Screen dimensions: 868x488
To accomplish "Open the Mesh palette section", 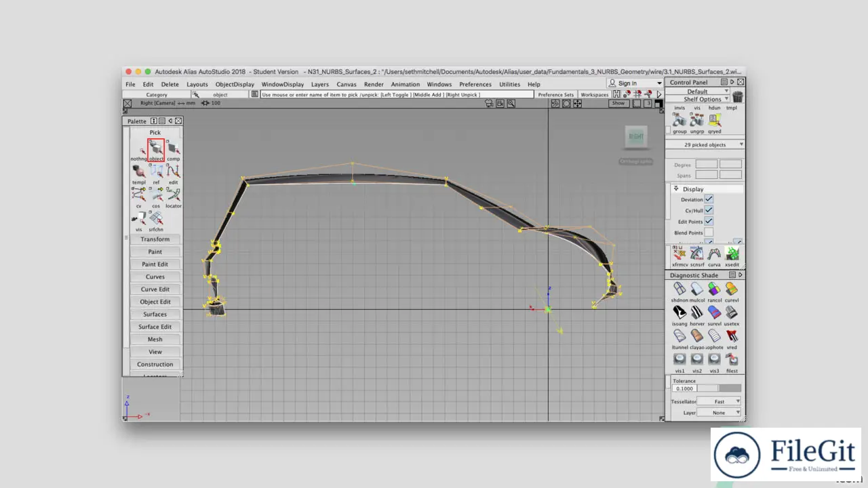I will (x=155, y=340).
